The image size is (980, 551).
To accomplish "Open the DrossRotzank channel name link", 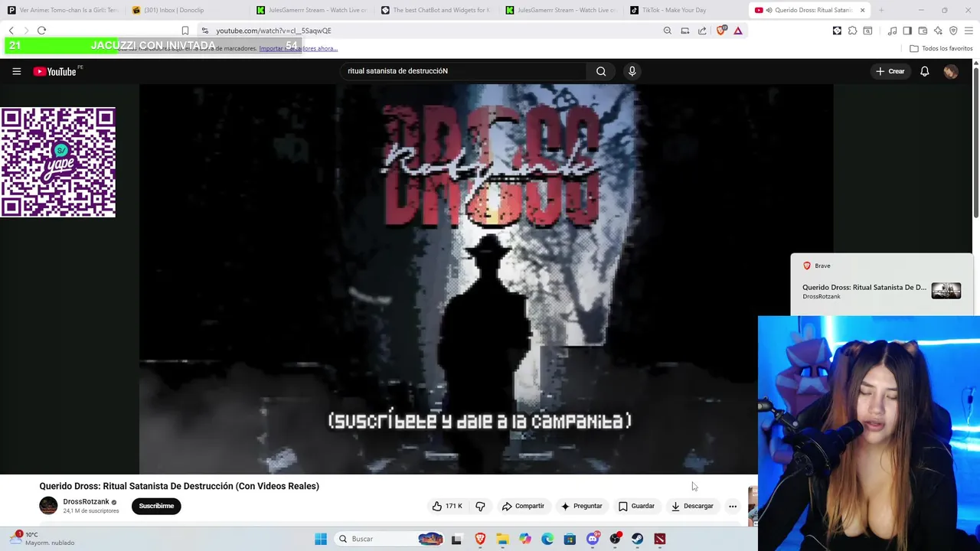I will tap(86, 502).
